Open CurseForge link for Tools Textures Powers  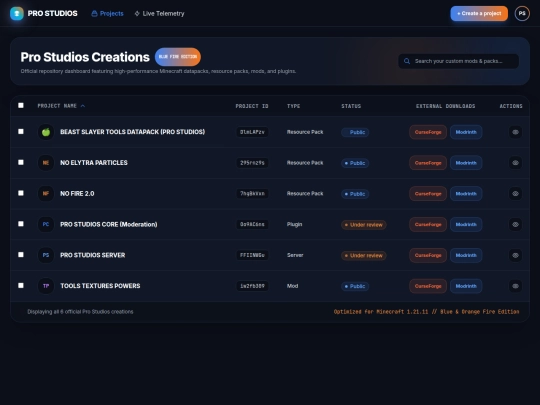428,286
